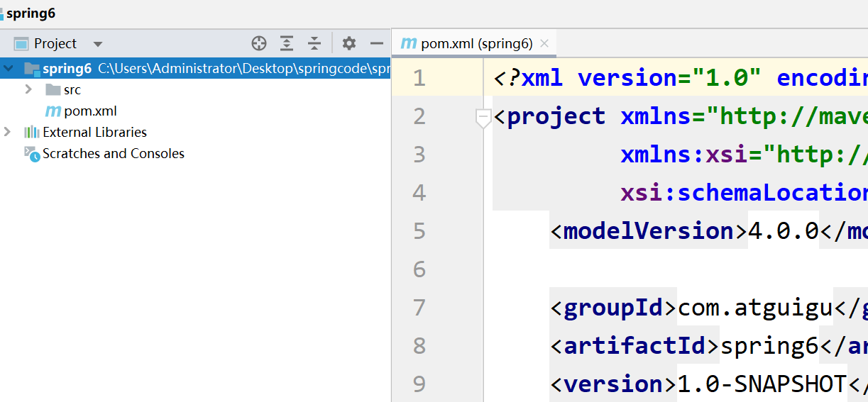Click line number 5 in the gutter
The image size is (868, 402).
(x=419, y=230)
